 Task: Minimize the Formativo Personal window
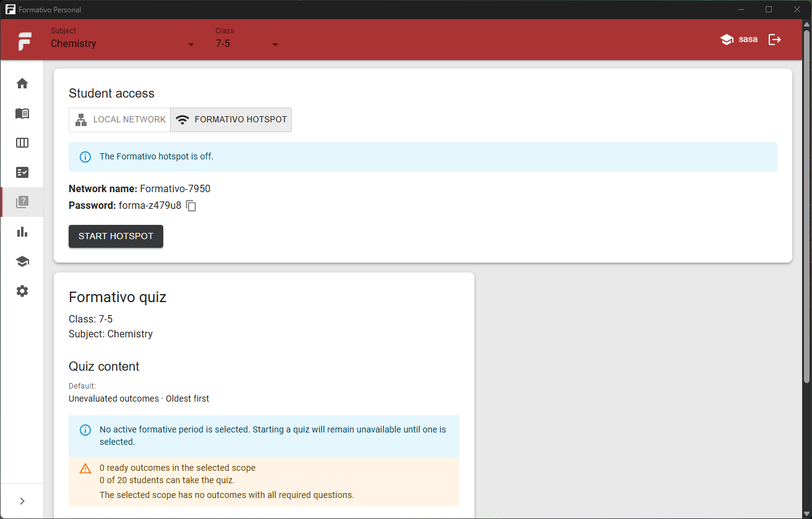coord(741,9)
